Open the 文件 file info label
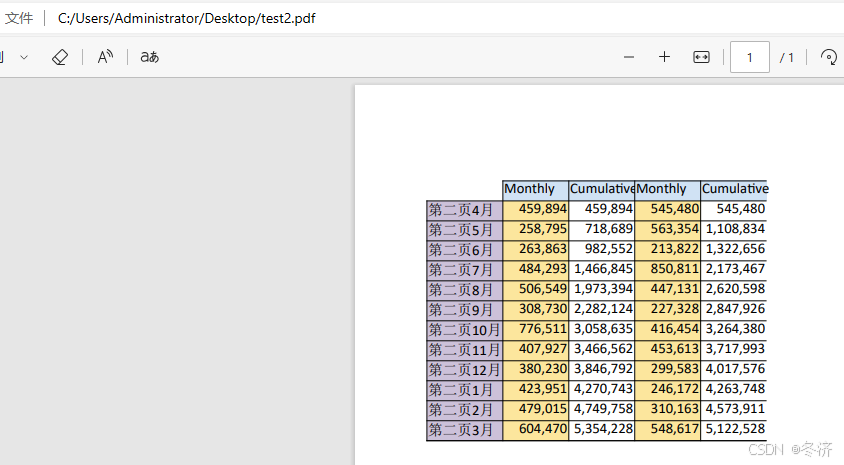The width and height of the screenshot is (844, 465). [x=19, y=18]
